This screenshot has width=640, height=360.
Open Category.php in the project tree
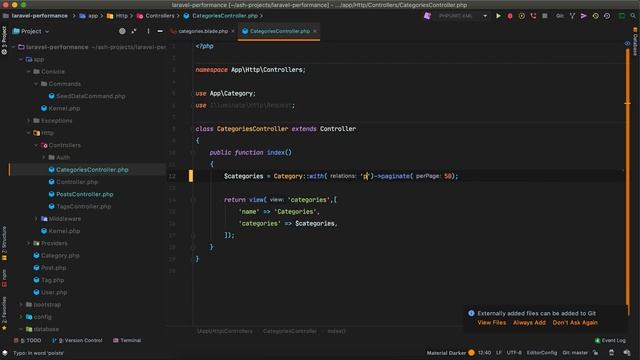(x=60, y=256)
